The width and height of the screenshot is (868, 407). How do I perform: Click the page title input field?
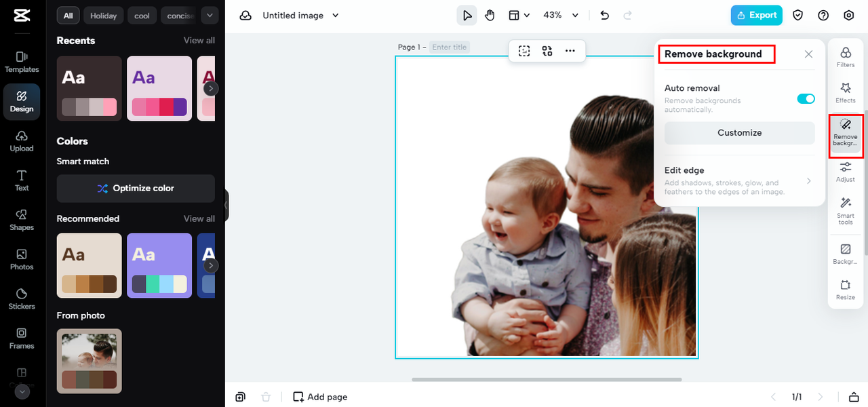click(450, 47)
